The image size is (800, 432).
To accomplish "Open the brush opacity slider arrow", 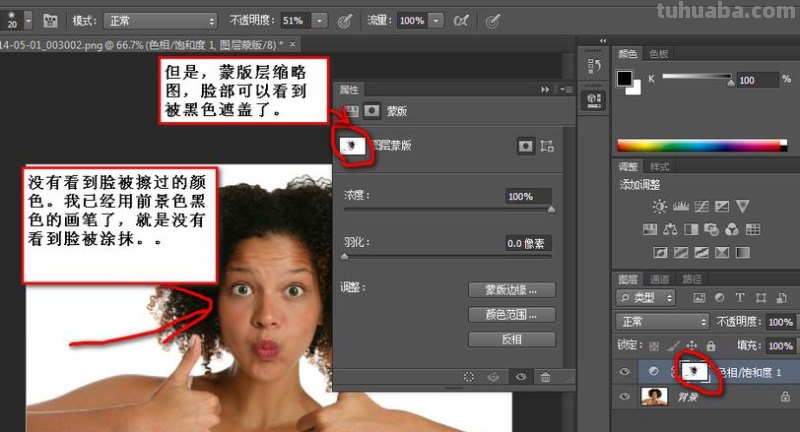I will (319, 21).
